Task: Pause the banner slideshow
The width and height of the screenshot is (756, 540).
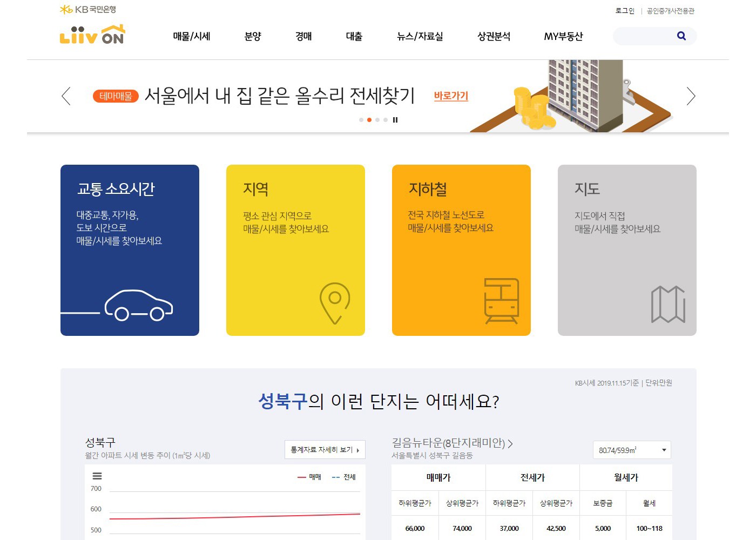Action: [x=395, y=120]
